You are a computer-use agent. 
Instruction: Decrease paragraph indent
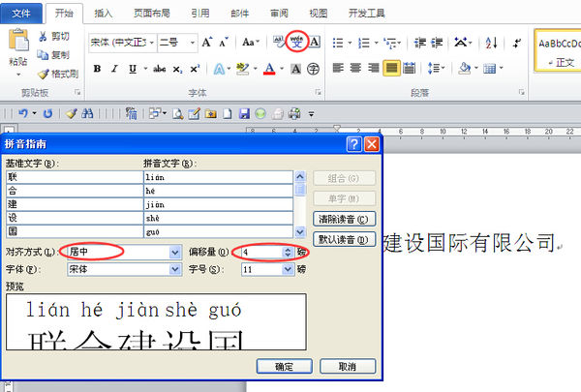pos(420,43)
